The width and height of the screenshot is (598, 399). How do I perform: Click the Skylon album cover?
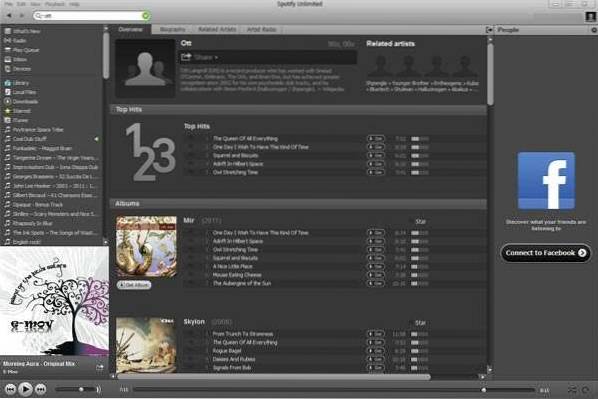pyautogui.click(x=146, y=345)
